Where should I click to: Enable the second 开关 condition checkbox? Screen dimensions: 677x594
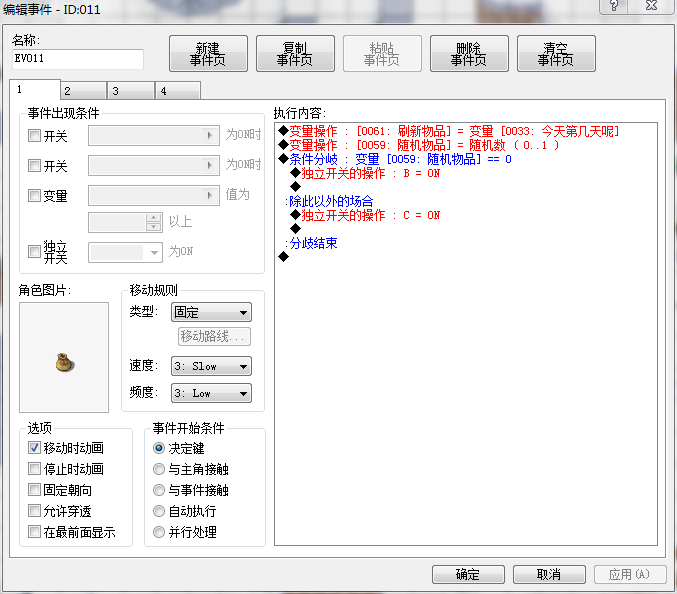pyautogui.click(x=34, y=166)
